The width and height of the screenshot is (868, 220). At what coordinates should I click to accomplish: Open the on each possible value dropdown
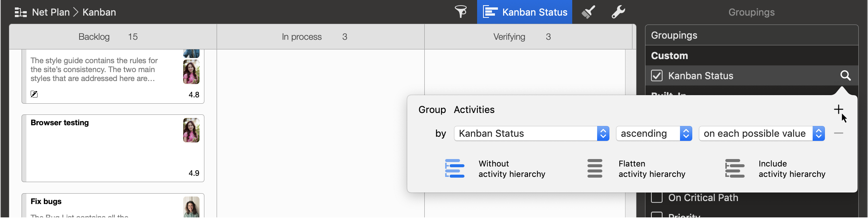point(761,133)
